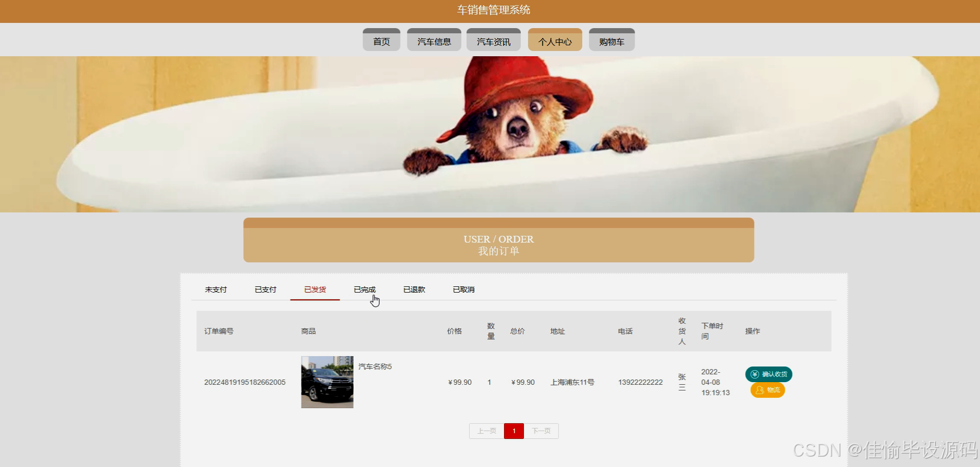Click the 总价 column header
The height and width of the screenshot is (467, 980).
pos(517,331)
